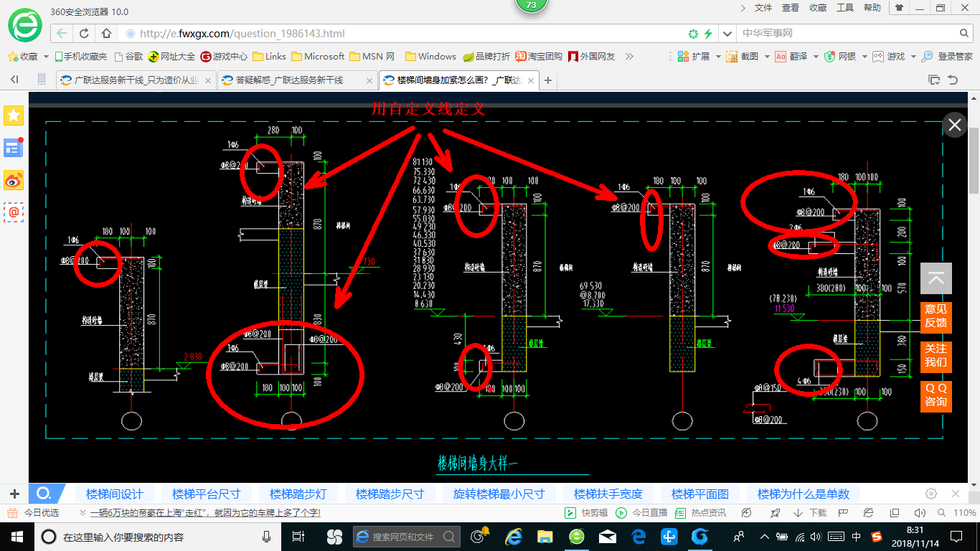Click the search magnifier in search box
The height and width of the screenshot is (551, 980).
click(965, 34)
